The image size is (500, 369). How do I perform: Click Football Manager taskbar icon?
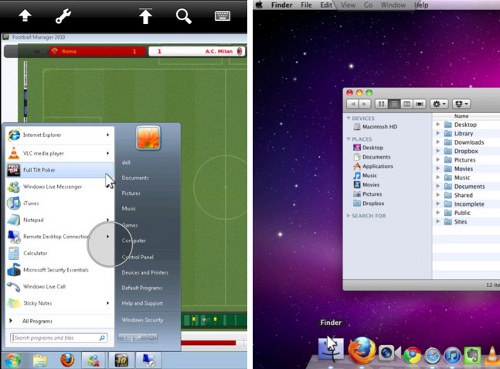(x=121, y=360)
